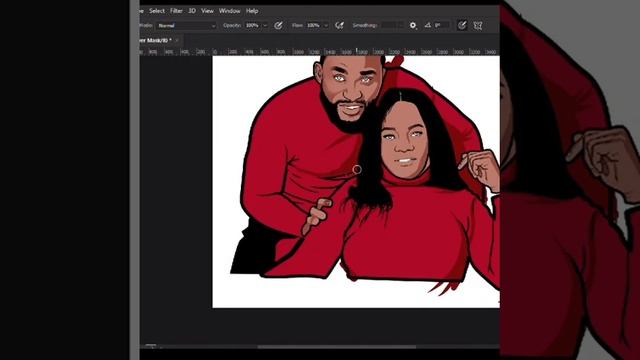Viewport: 640px width, 360px height.
Task: Open the symmetry paint butterfly icon
Action: point(478,25)
